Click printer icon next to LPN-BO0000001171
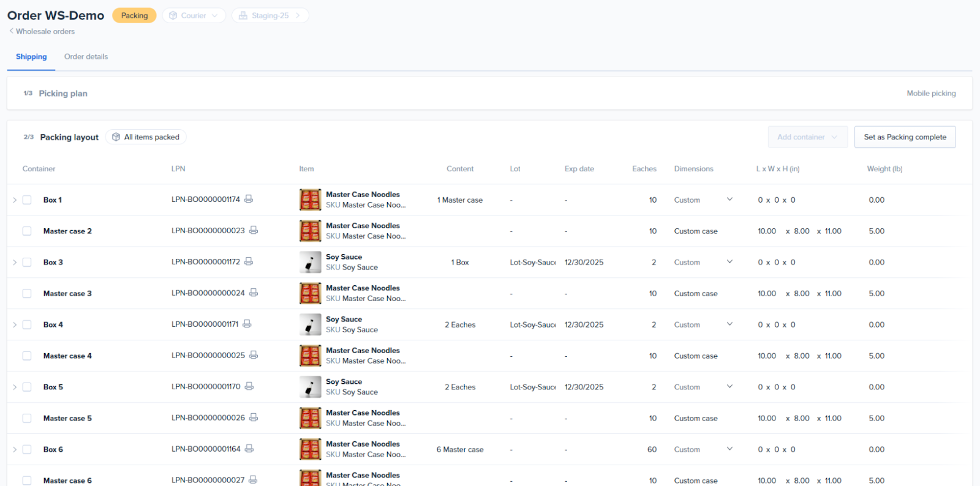Viewport: 980px width, 486px height. coord(247,324)
